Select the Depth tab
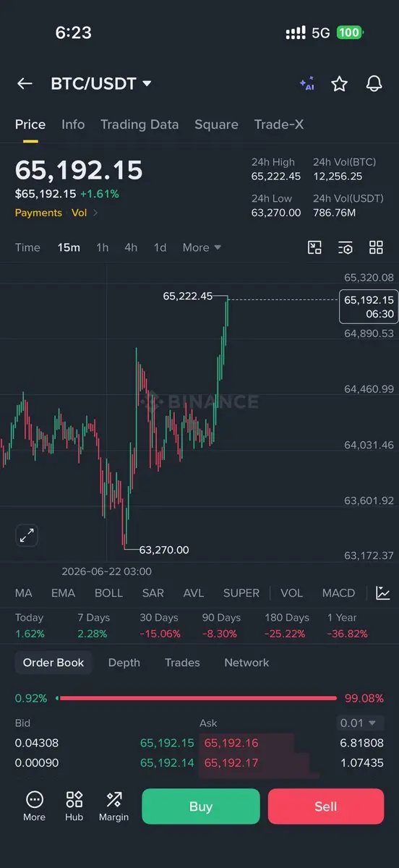 pos(124,663)
